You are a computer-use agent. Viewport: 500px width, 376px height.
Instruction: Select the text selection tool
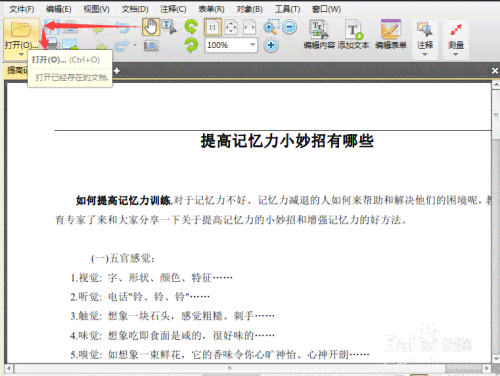170,27
